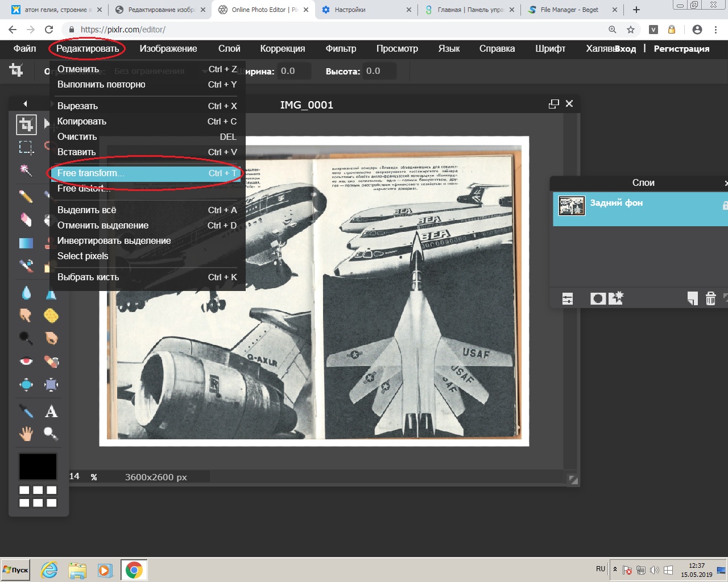
Task: Collapse the toolbox with the arrow
Action: click(25, 104)
